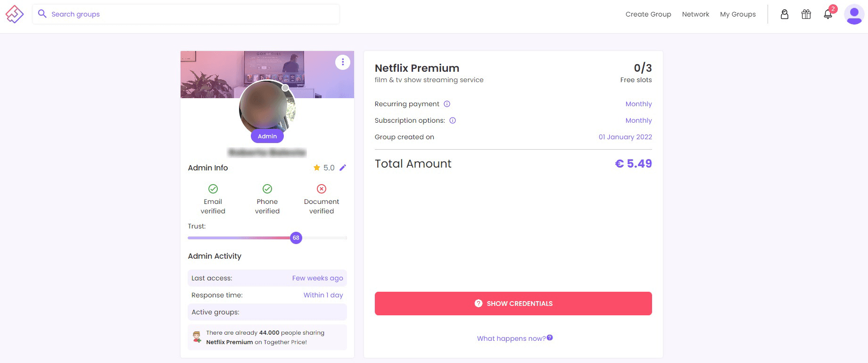Click the info icon beside Subscription options
Screen dimensions: 868x363
click(453, 120)
